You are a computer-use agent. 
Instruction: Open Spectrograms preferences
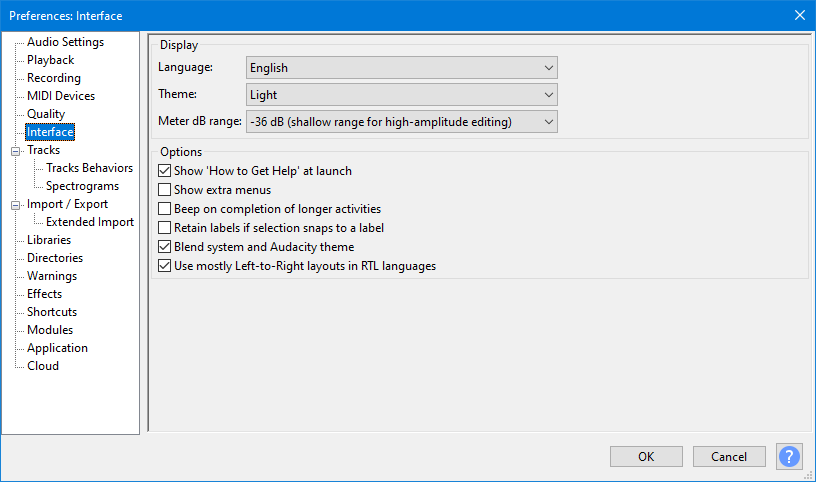tap(82, 186)
